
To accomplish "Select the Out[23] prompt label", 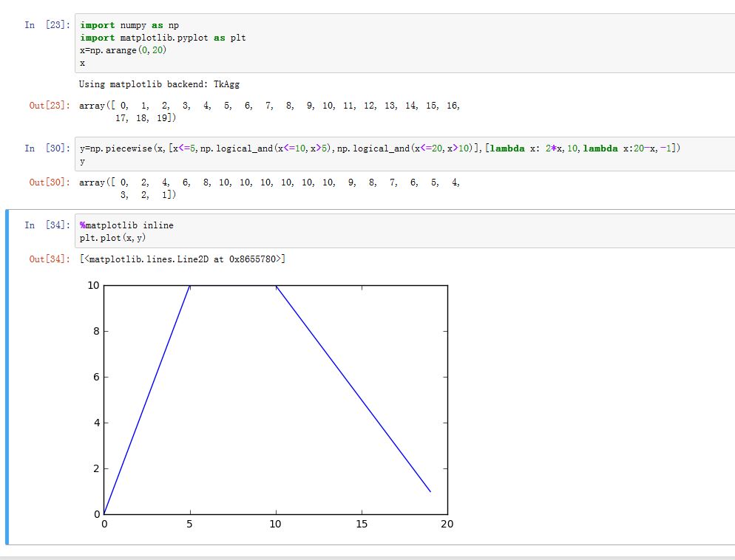I will pyautogui.click(x=44, y=106).
